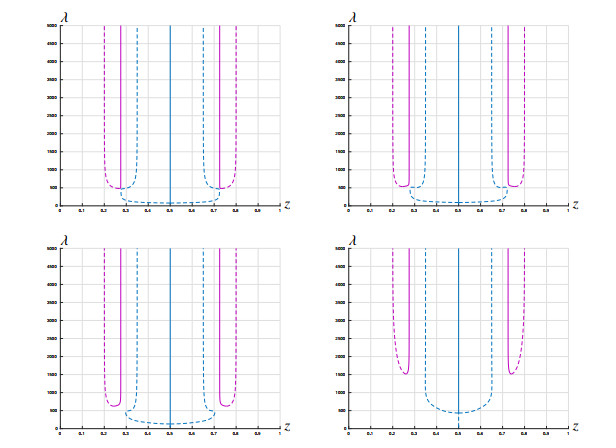This screenshot has height=448, width=616.
Task: Click the dashed blue curve bottom in bottom-left plot
Action: tap(170, 424)
